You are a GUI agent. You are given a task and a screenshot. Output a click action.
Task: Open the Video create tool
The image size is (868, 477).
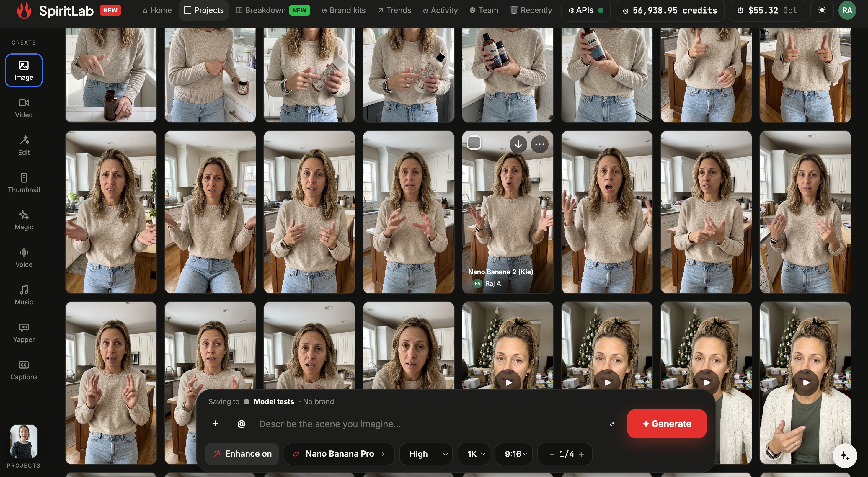click(x=24, y=108)
